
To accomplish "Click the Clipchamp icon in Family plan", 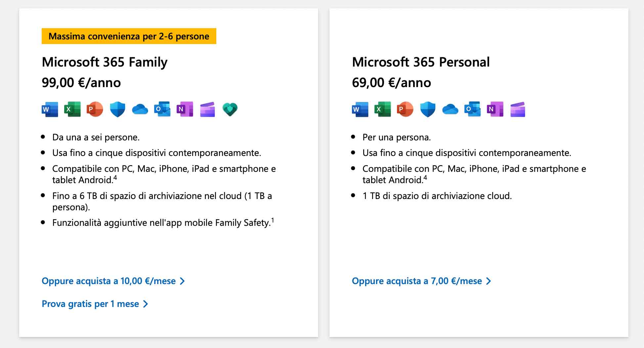I will coord(207,109).
